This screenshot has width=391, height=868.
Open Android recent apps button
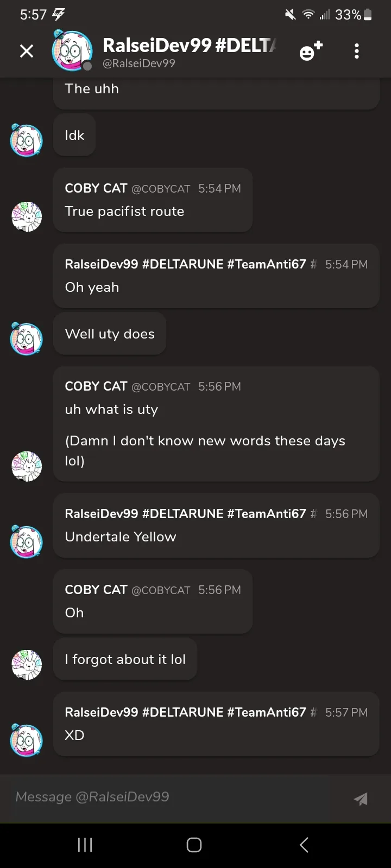[x=85, y=845]
